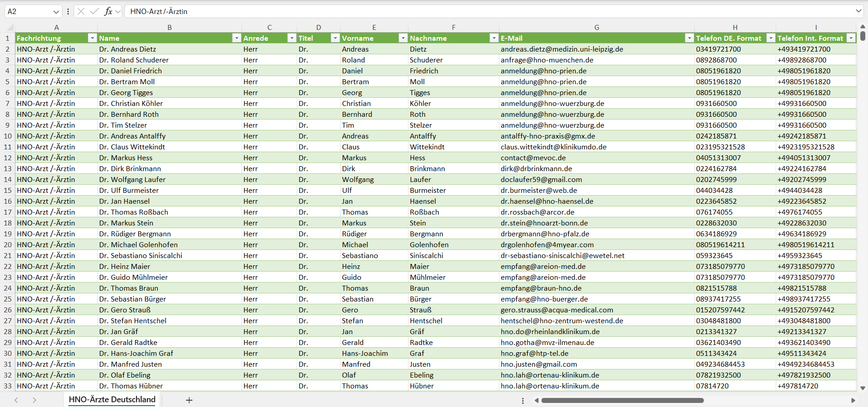Click the Enter checkmark icon in formula bar
This screenshot has width=868, height=407.
[x=94, y=11]
